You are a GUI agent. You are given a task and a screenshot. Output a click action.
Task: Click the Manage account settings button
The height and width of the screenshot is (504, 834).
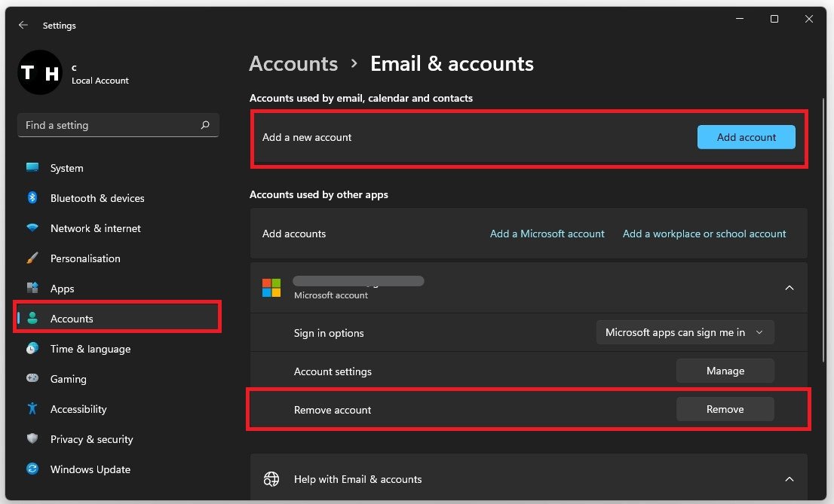[x=725, y=371]
